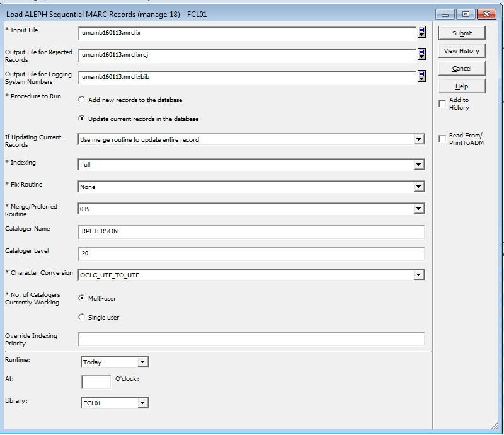The width and height of the screenshot is (504, 435).
Task: Open the Indexing dropdown
Action: [418, 165]
